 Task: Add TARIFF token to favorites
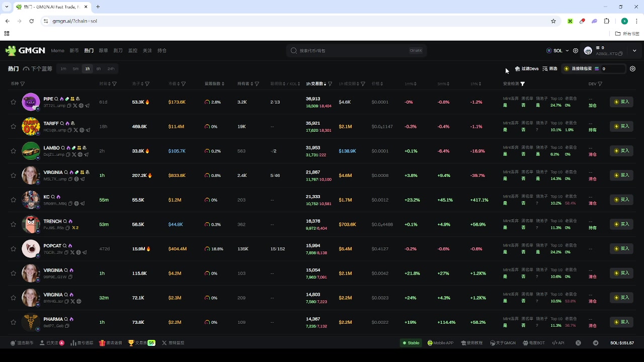(x=14, y=127)
